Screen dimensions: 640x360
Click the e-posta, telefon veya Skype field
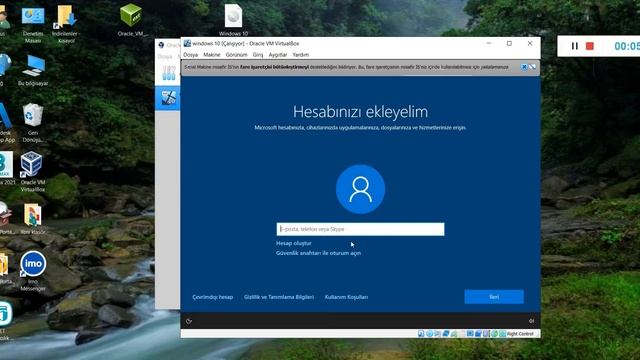click(x=360, y=229)
